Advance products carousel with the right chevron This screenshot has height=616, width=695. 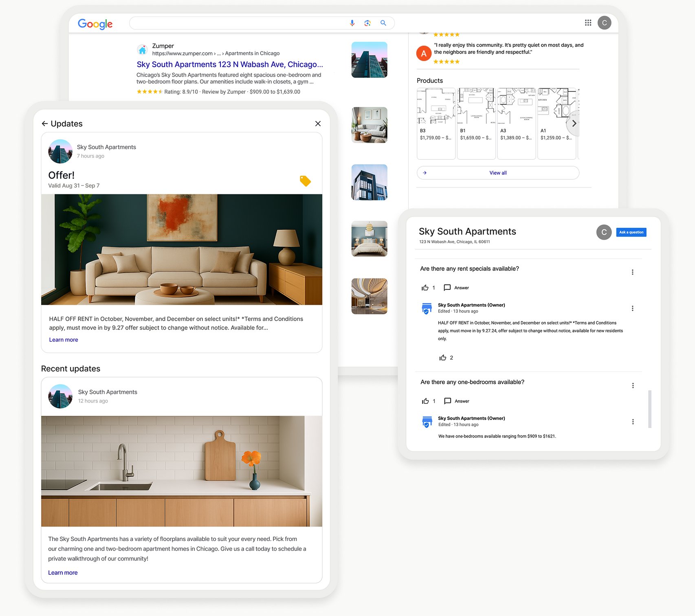pyautogui.click(x=574, y=123)
